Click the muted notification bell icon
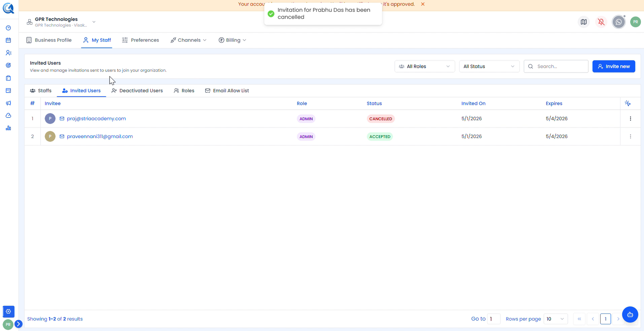The image size is (644, 331). click(601, 22)
